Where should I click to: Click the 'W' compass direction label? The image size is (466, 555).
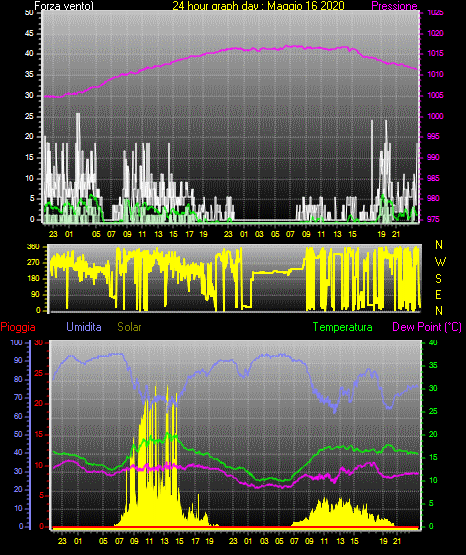pos(440,262)
